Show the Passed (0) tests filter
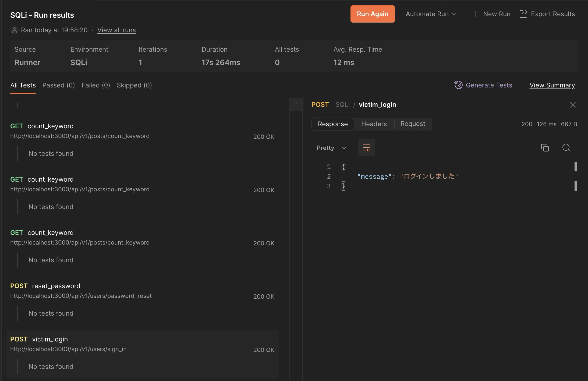This screenshot has height=381, width=588. pyautogui.click(x=59, y=85)
